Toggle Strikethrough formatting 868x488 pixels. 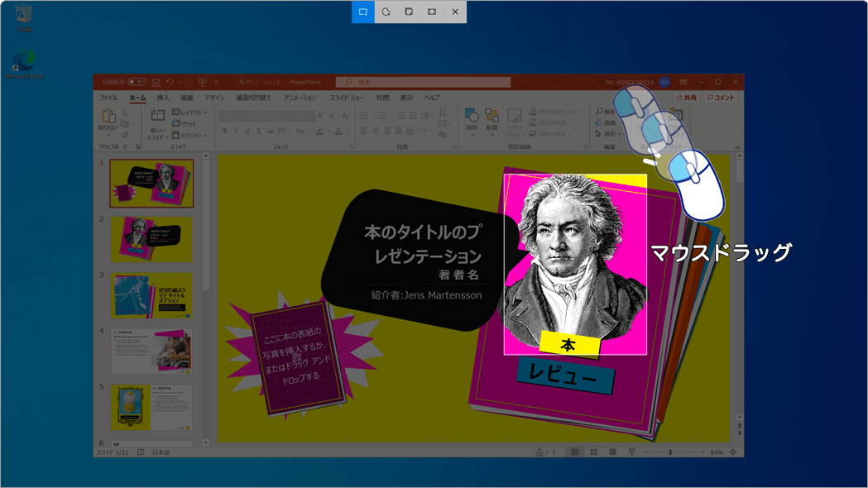click(x=270, y=132)
